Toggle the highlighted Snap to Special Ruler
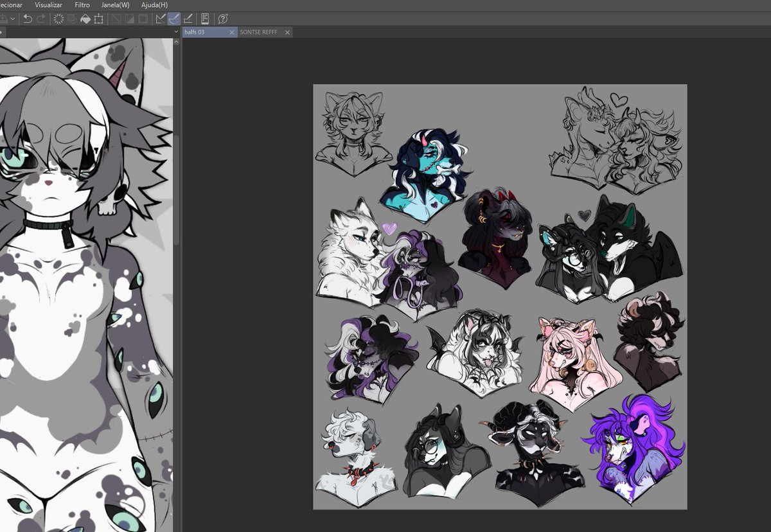 174,19
